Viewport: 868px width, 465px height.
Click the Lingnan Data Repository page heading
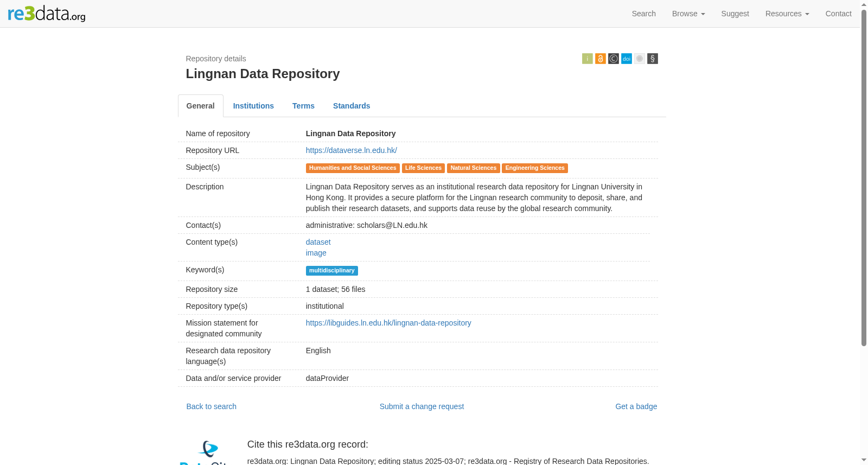pos(263,74)
